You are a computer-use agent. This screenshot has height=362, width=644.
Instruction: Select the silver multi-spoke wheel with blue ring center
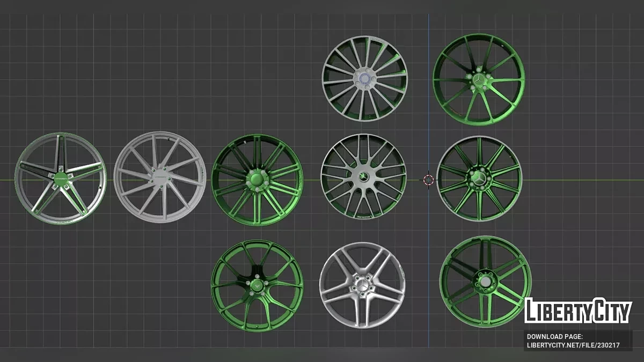(364, 78)
